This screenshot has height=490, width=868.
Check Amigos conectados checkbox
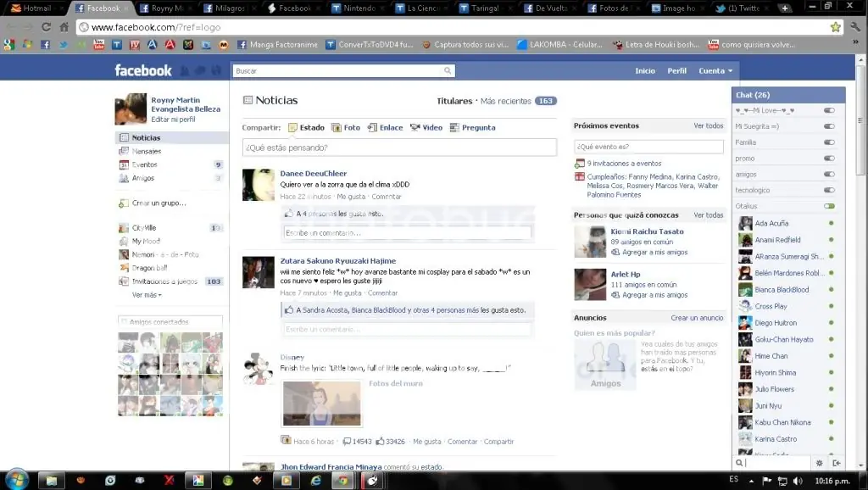tap(124, 321)
